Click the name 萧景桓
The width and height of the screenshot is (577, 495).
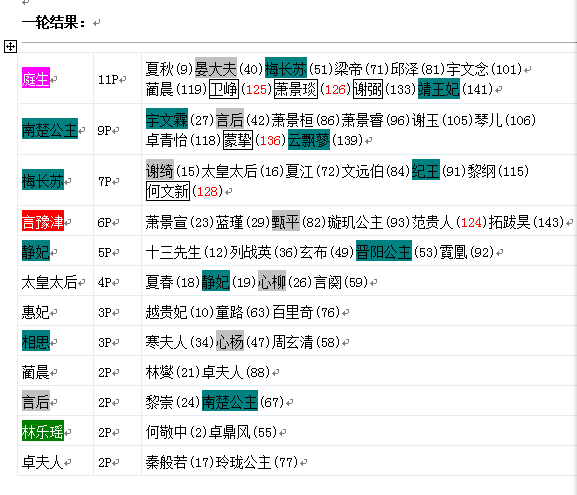[x=293, y=120]
